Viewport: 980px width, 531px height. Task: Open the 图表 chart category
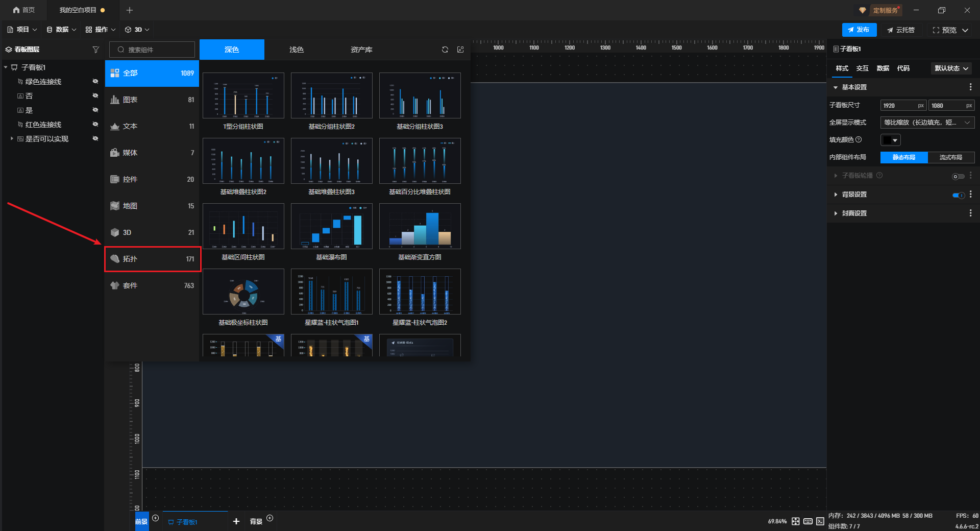152,100
